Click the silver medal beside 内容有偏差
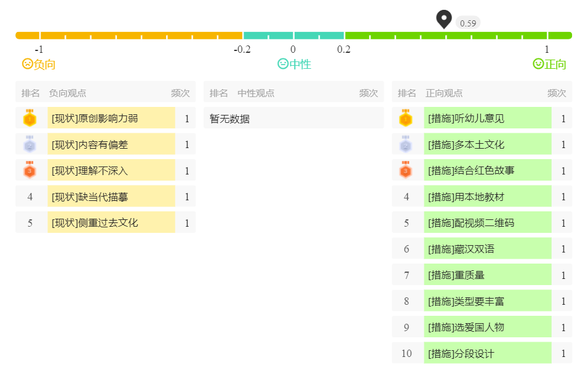This screenshot has height=384, width=588. (x=30, y=144)
